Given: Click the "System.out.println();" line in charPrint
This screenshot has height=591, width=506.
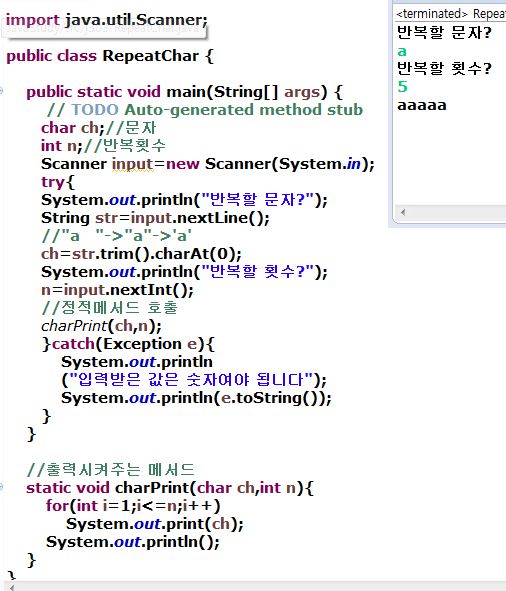Looking at the screenshot, I should pyautogui.click(x=133, y=542).
